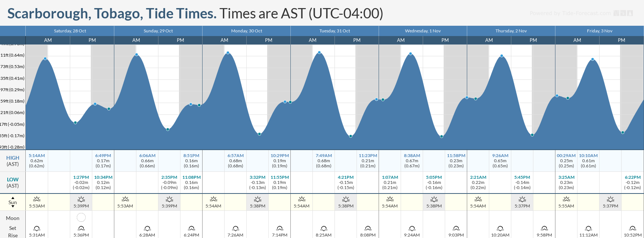Click the 5:45PM -0.14m low tide cell

[522, 182]
